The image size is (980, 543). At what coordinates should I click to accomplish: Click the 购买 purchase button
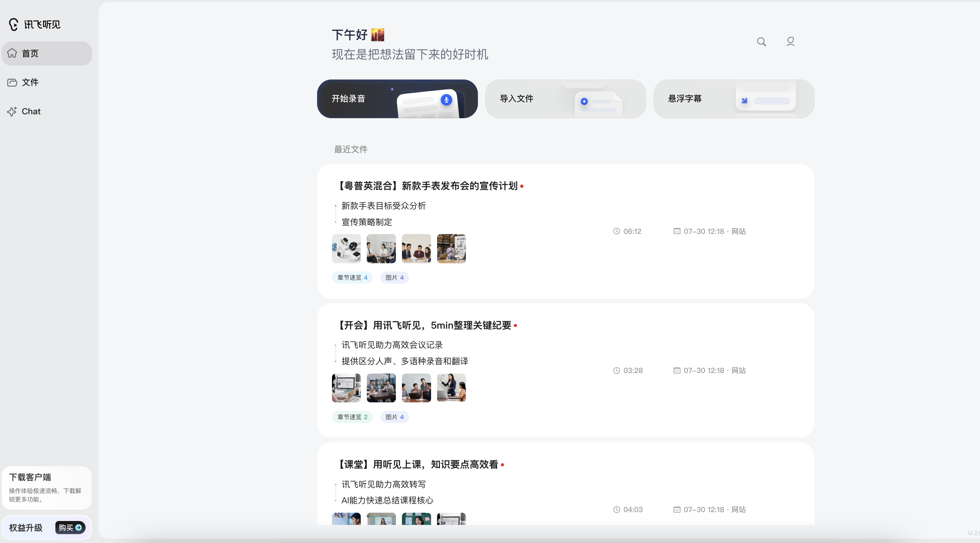coord(70,528)
